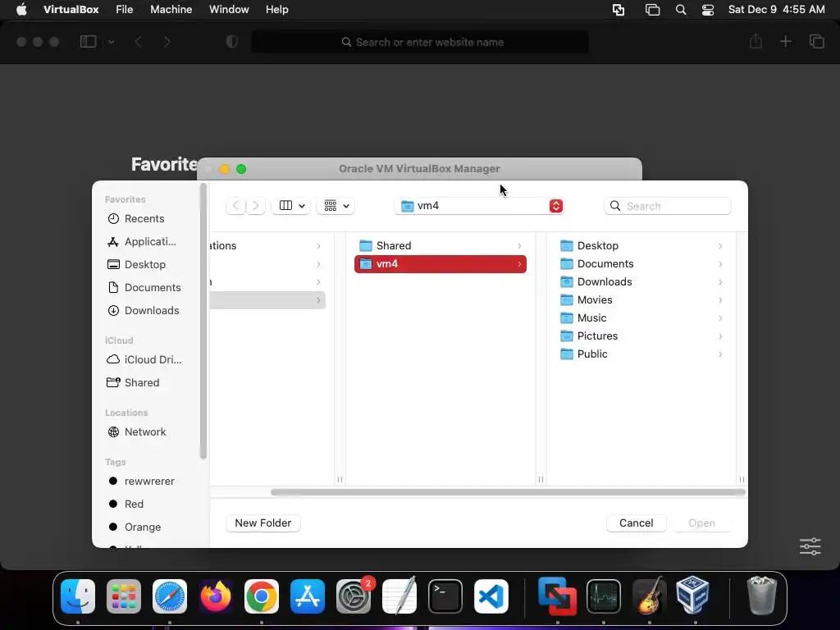Expand the Movies folder chevron

click(x=720, y=300)
